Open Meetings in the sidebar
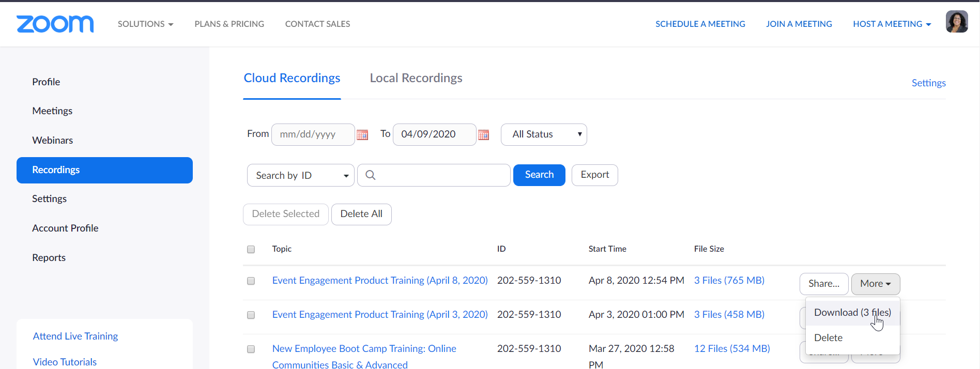The width and height of the screenshot is (980, 369). point(52,111)
